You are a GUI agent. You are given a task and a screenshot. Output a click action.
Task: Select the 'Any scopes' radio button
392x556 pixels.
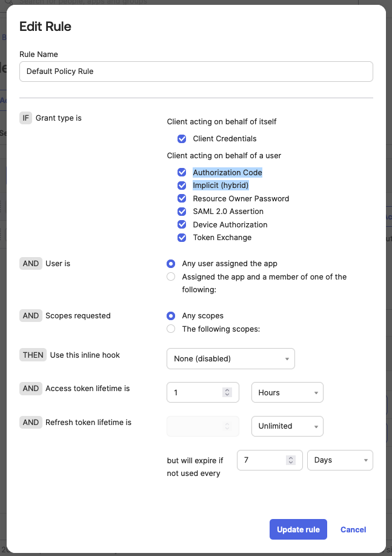tap(171, 316)
